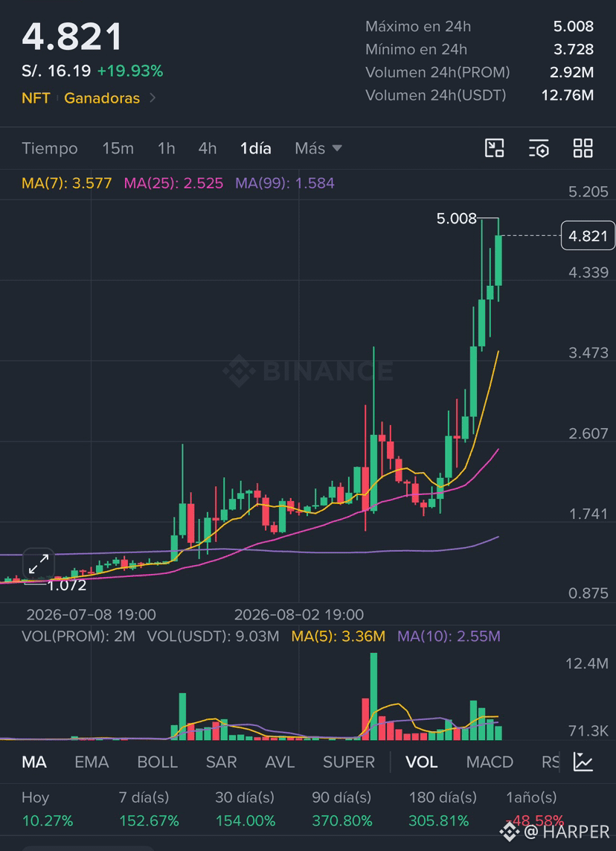This screenshot has width=616, height=851.
Task: Click the volume MA(5): 3.36M readout
Action: pyautogui.click(x=339, y=636)
